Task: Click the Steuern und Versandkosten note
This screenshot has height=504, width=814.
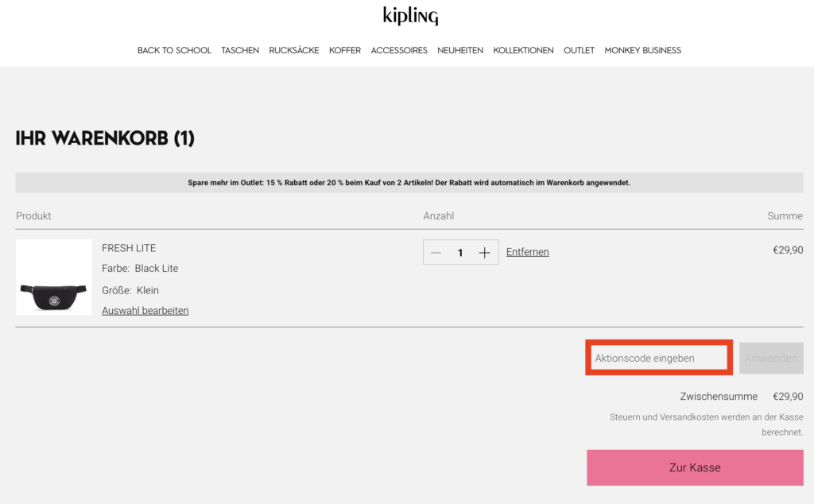Action: (706, 425)
